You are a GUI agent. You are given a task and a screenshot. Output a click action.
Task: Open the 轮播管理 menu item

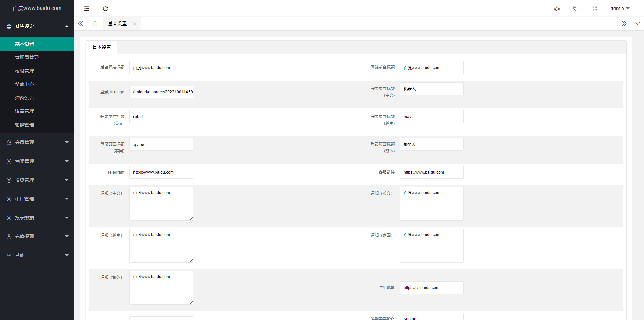pyautogui.click(x=24, y=125)
